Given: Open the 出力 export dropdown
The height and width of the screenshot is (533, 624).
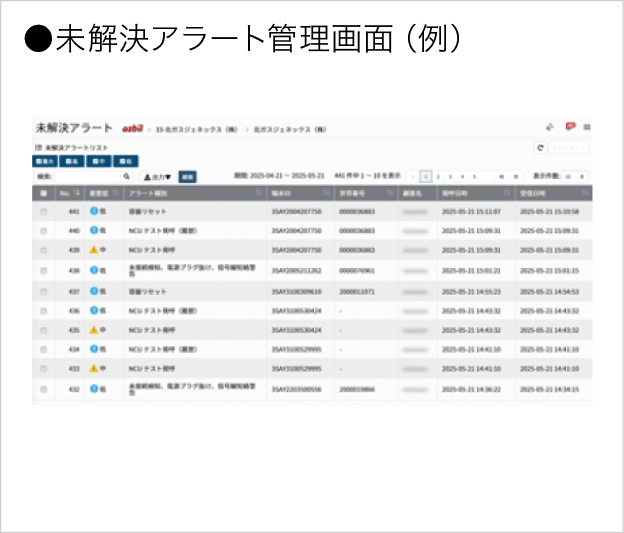Looking at the screenshot, I should (158, 176).
